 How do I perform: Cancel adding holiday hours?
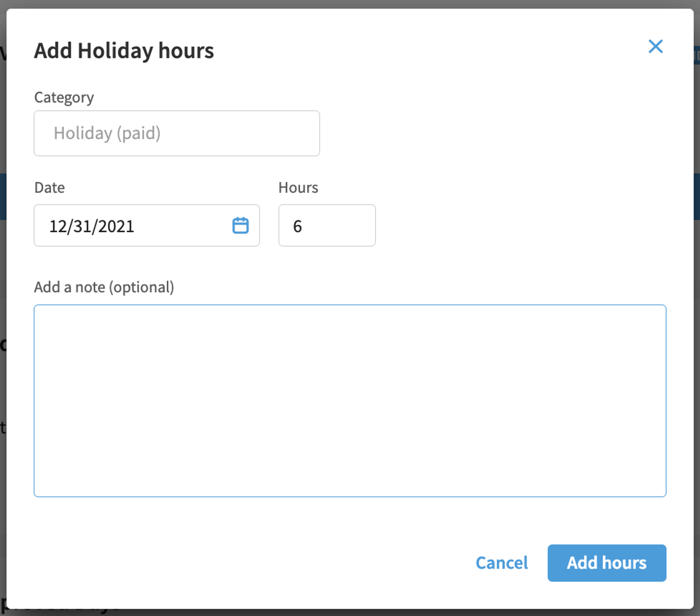(502, 563)
